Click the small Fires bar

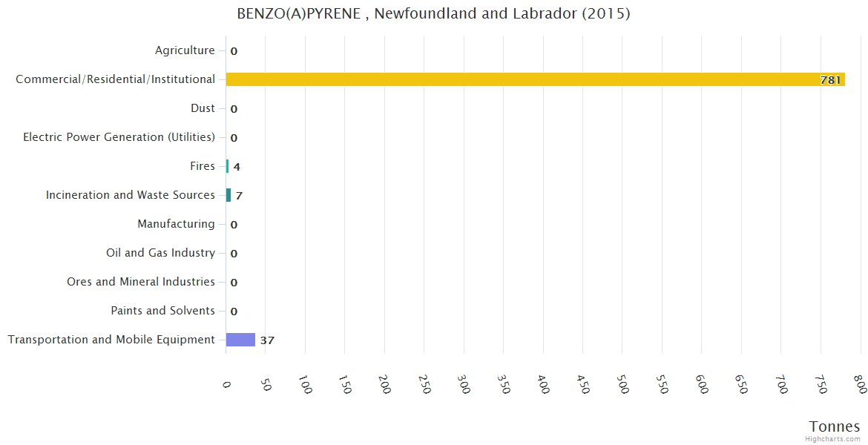click(227, 166)
